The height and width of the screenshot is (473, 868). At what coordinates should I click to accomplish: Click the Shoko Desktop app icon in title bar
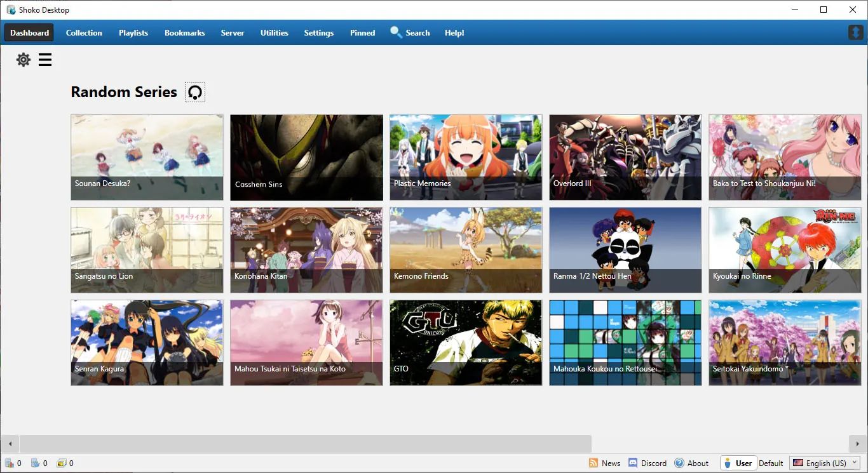point(11,10)
